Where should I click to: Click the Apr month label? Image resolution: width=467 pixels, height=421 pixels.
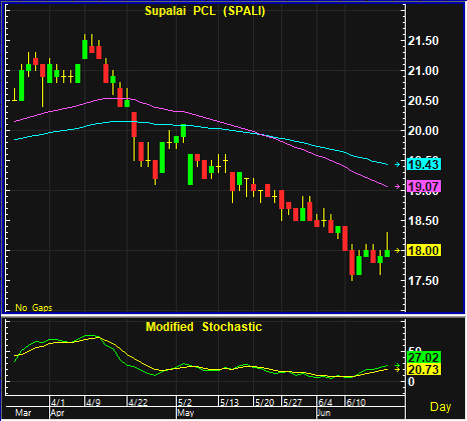tap(57, 413)
